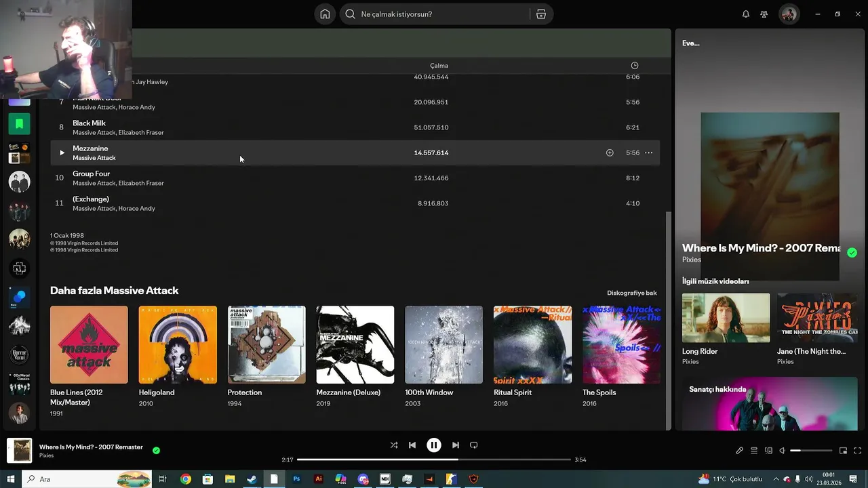
Task: Toggle liked checkmark in Now Playing panel
Action: click(x=852, y=252)
